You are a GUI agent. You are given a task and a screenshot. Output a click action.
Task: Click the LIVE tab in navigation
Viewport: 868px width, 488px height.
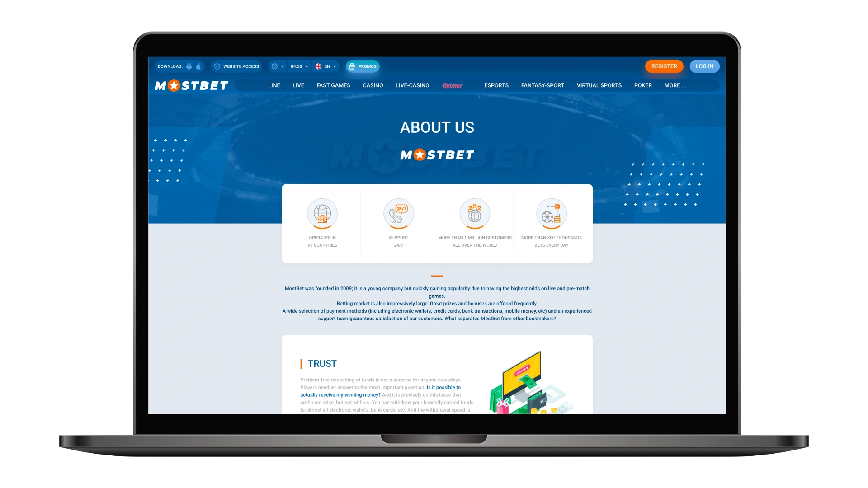coord(297,85)
